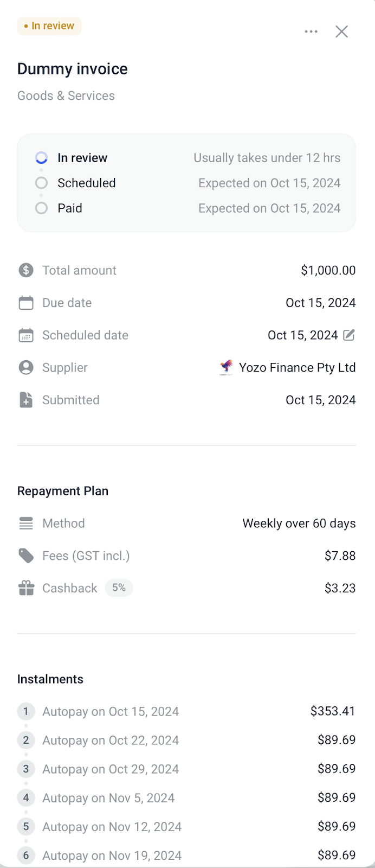Click the Yozo Finance supplier logo
The image size is (375, 868).
tap(227, 367)
